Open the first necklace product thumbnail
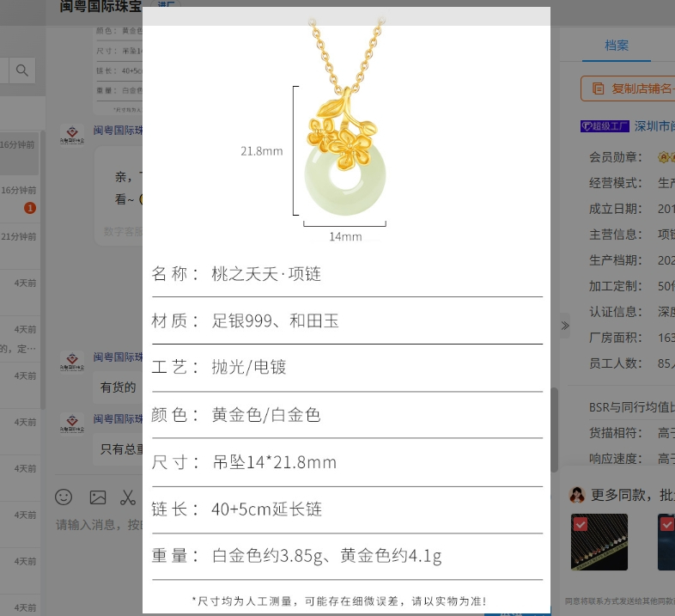This screenshot has width=675, height=616. pos(599,543)
